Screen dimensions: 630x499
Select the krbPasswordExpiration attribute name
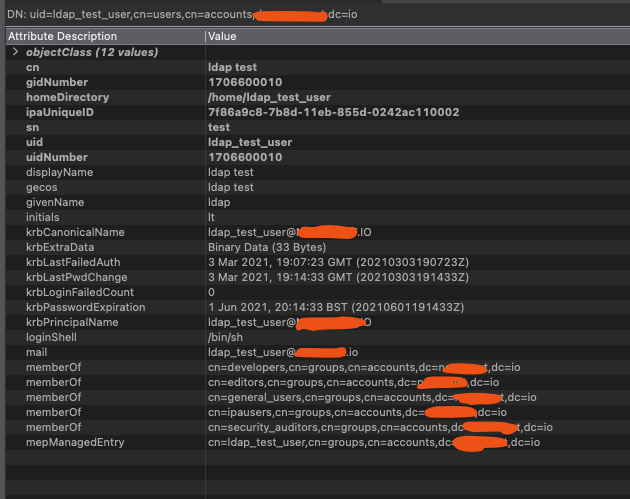pos(86,307)
